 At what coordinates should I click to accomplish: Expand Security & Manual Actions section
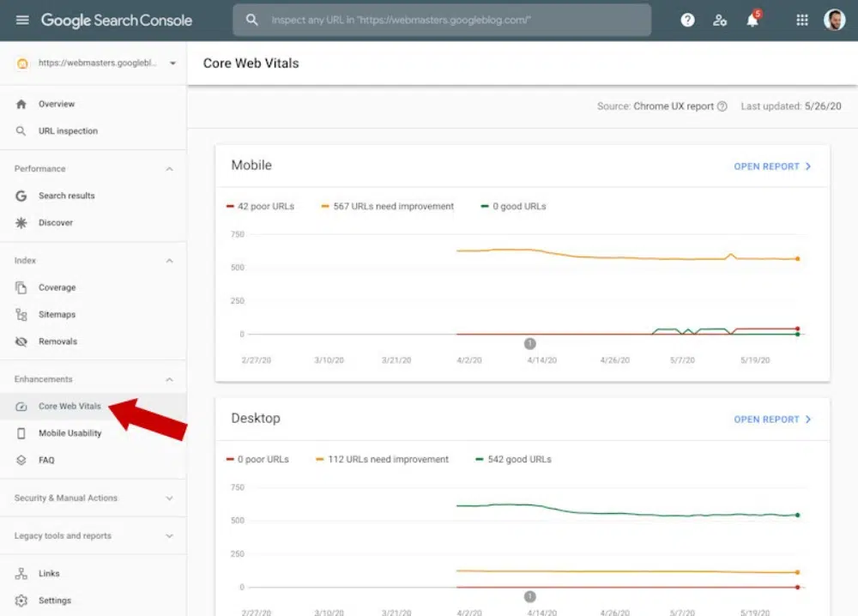(x=169, y=498)
